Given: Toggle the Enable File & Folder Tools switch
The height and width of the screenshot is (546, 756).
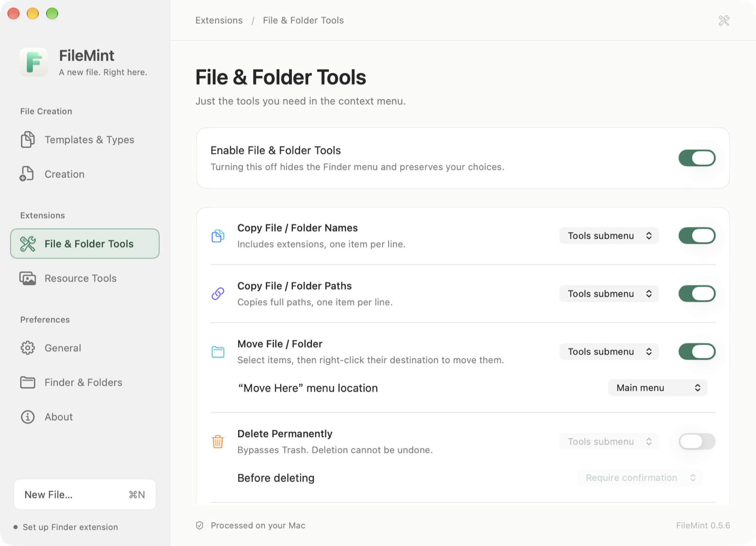Looking at the screenshot, I should (697, 158).
